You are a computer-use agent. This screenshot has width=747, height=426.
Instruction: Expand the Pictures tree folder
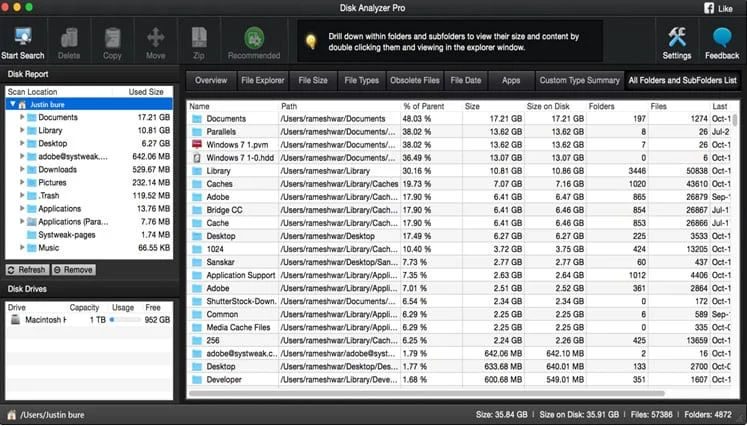pos(22,182)
